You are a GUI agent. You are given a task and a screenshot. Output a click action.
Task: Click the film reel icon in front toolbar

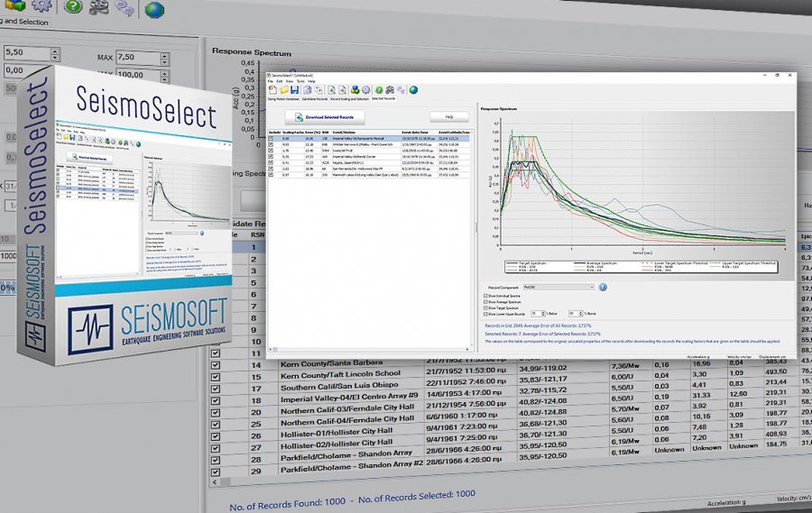[x=390, y=89]
